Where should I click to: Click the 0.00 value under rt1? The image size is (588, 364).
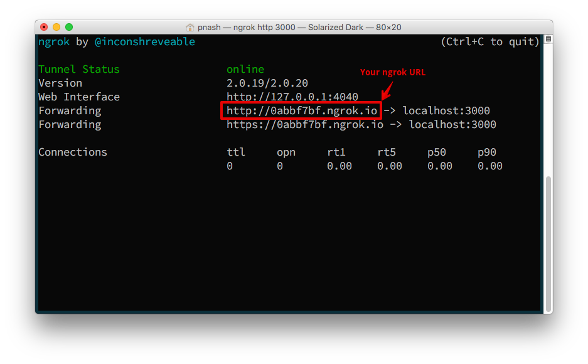pyautogui.click(x=339, y=166)
